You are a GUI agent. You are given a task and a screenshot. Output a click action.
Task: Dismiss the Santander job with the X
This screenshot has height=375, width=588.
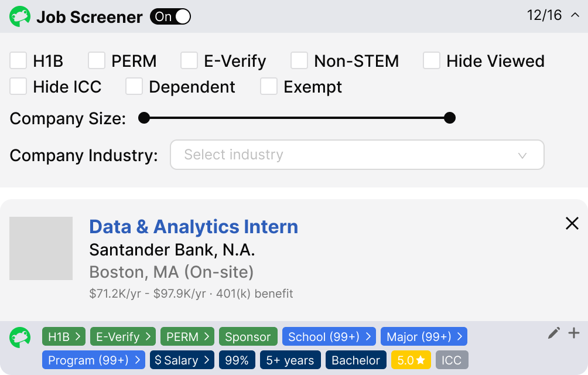pos(572,223)
